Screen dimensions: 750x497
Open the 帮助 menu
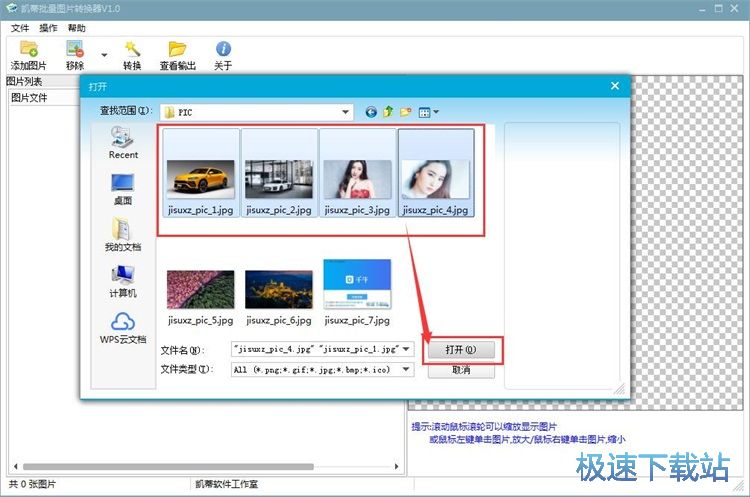point(77,28)
